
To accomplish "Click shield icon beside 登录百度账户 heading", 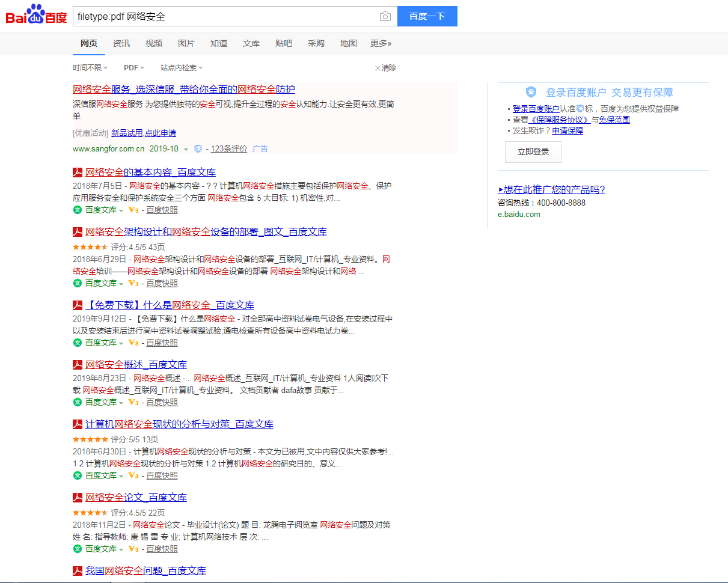I will 531,92.
